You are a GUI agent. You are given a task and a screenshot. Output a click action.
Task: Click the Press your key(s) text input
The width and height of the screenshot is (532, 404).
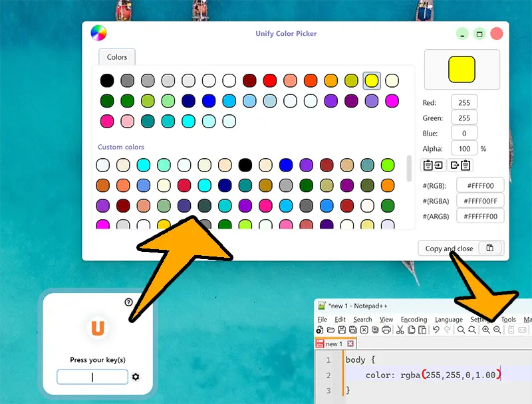pos(92,377)
